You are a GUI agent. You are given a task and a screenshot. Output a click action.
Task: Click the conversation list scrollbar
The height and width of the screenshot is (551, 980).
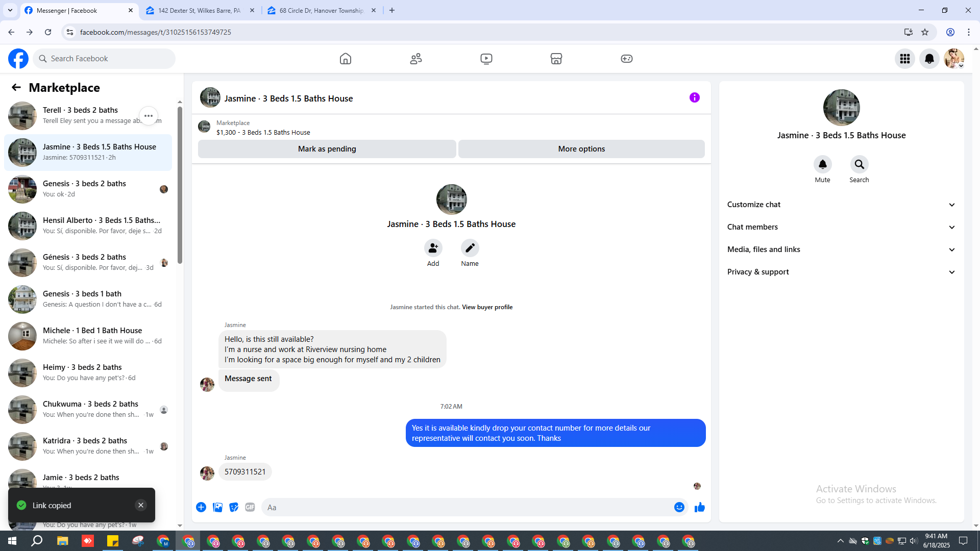pos(180,185)
